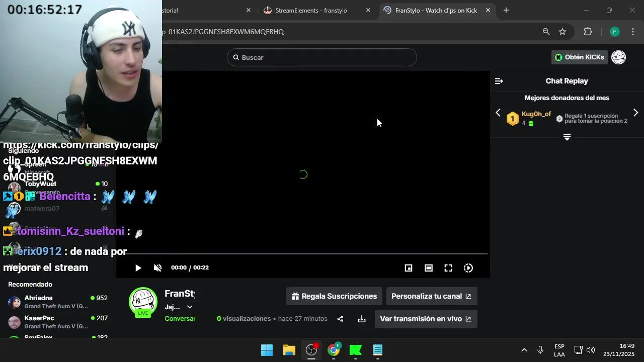644x362 pixels.
Task: Close the StreamElements tab
Action: coord(368,10)
